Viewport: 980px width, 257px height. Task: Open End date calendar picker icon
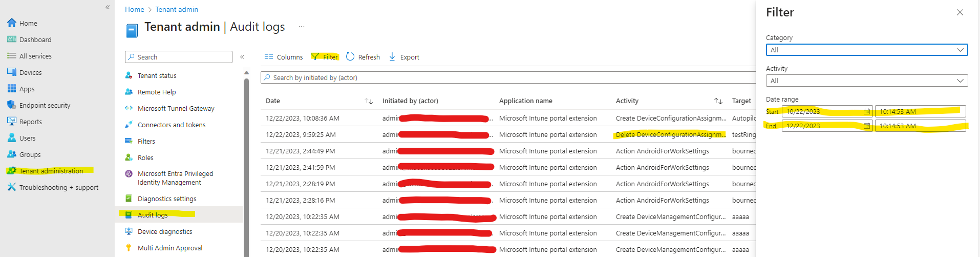[867, 126]
